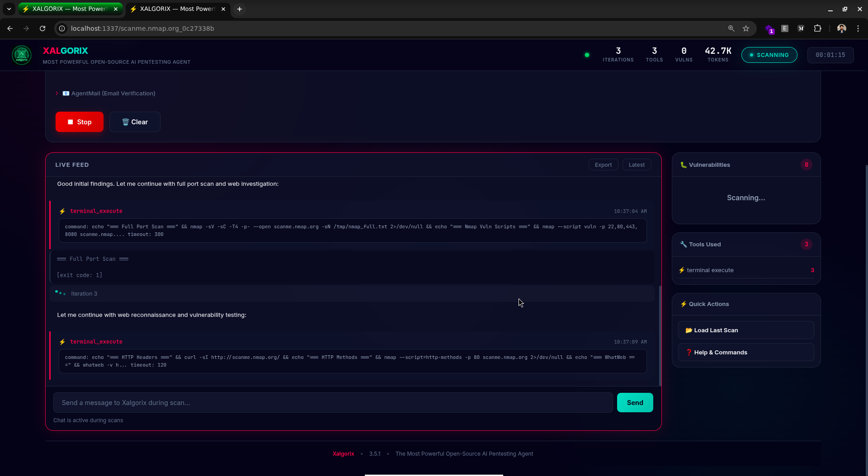The width and height of the screenshot is (868, 476).
Task: Send the chat message
Action: click(x=635, y=403)
